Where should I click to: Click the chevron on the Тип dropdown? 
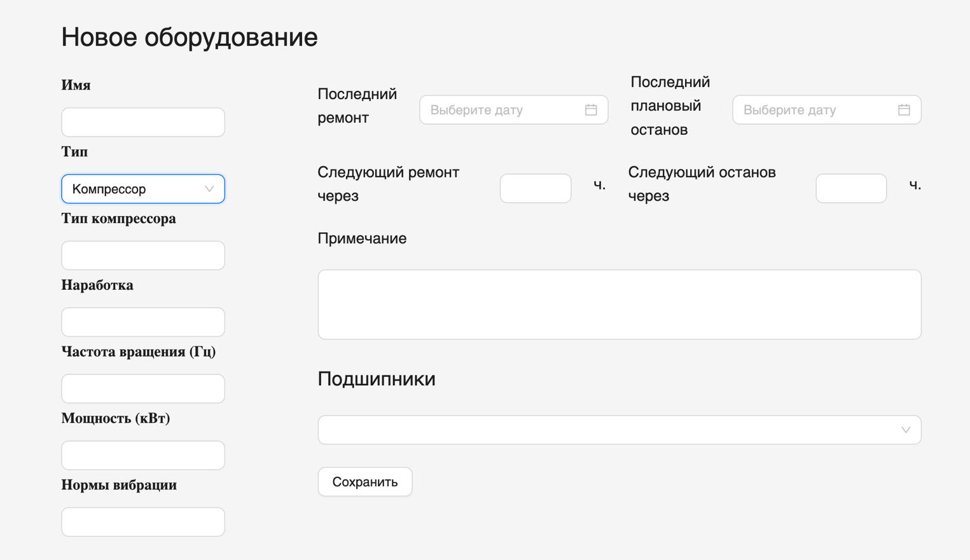click(209, 189)
